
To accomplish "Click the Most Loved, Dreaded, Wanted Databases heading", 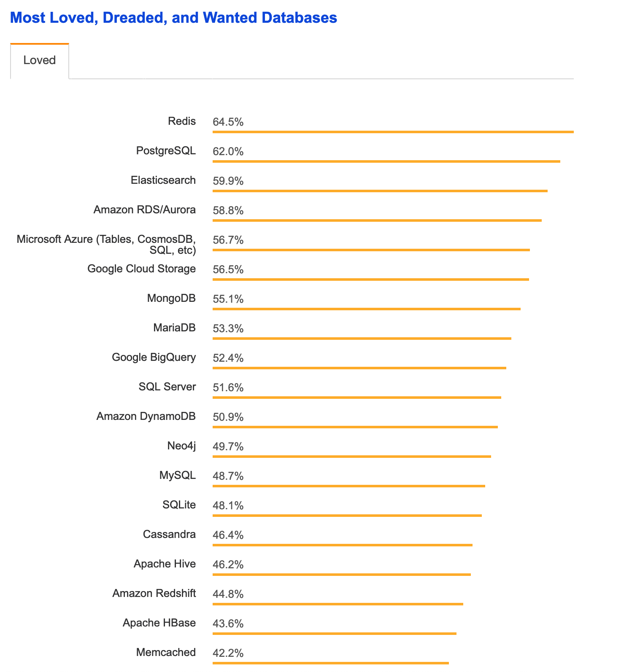I will (173, 18).
